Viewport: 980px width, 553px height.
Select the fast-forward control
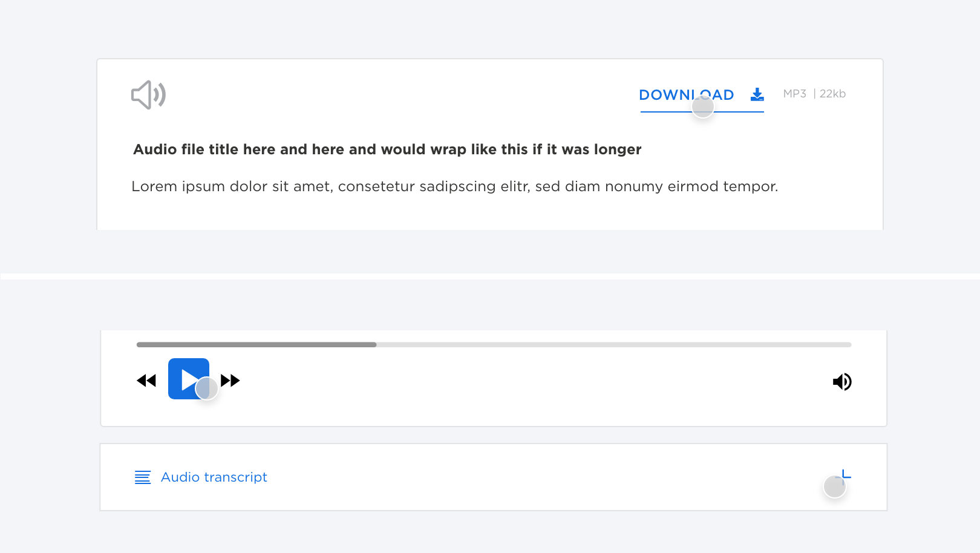tap(231, 380)
